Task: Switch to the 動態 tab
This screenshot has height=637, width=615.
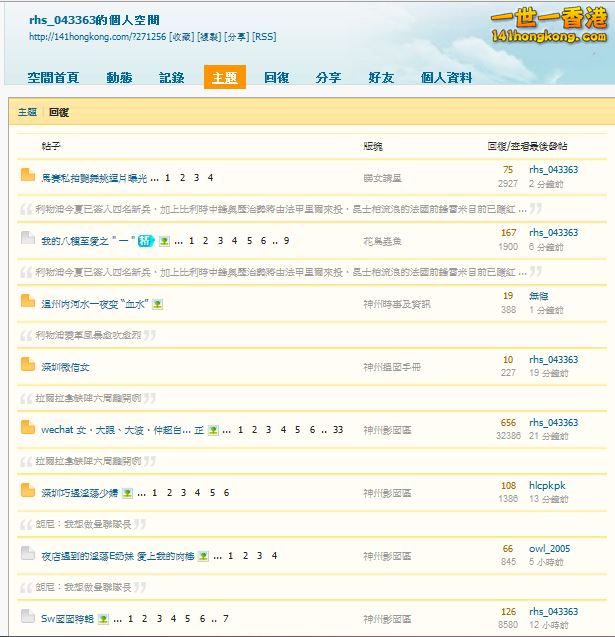Action: (119, 77)
